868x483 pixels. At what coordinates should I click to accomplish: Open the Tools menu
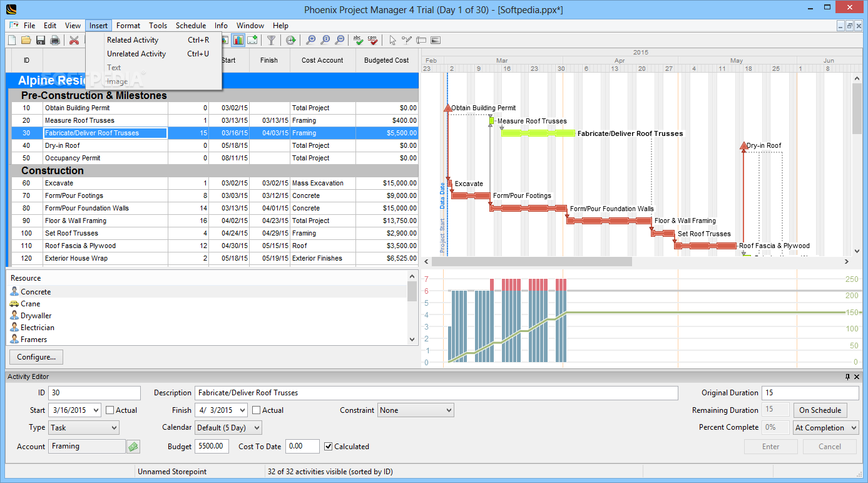point(158,26)
